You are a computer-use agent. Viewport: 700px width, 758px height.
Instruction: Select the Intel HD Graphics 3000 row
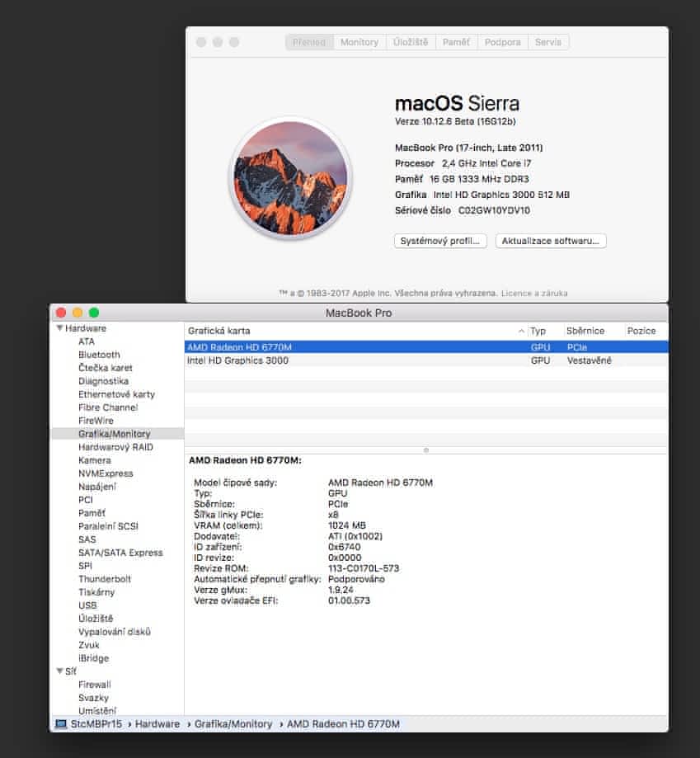tap(426, 360)
